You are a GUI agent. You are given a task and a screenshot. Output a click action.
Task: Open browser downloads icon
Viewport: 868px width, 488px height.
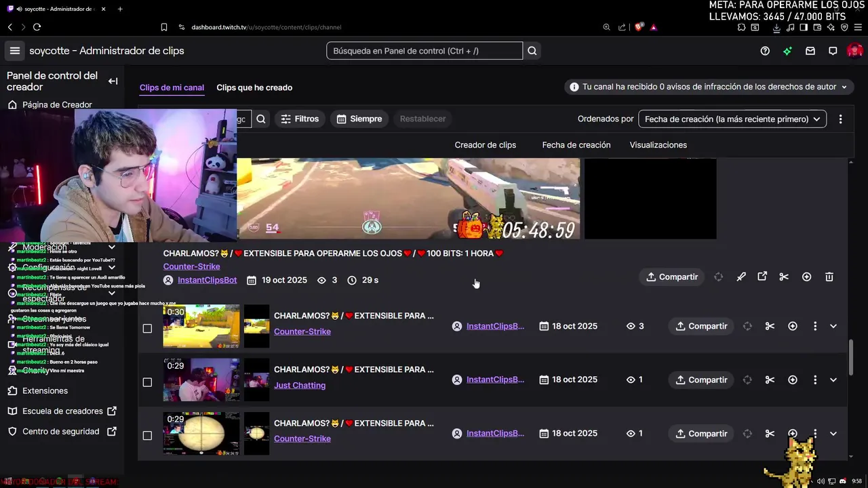[x=776, y=27]
